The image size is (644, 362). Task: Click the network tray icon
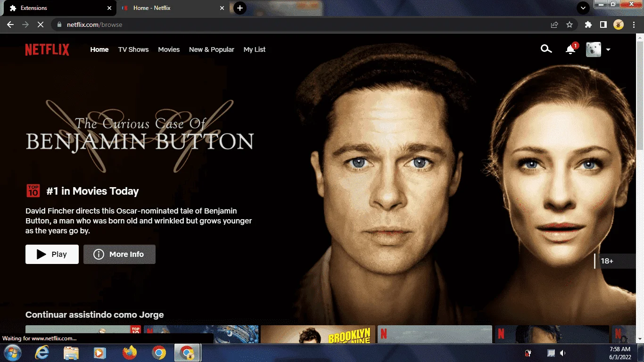(x=551, y=353)
